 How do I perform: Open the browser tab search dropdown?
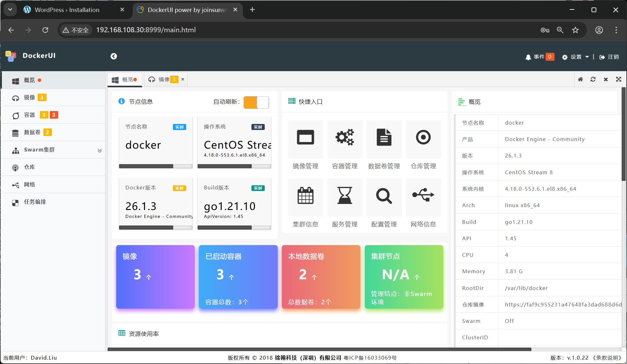[10, 9]
